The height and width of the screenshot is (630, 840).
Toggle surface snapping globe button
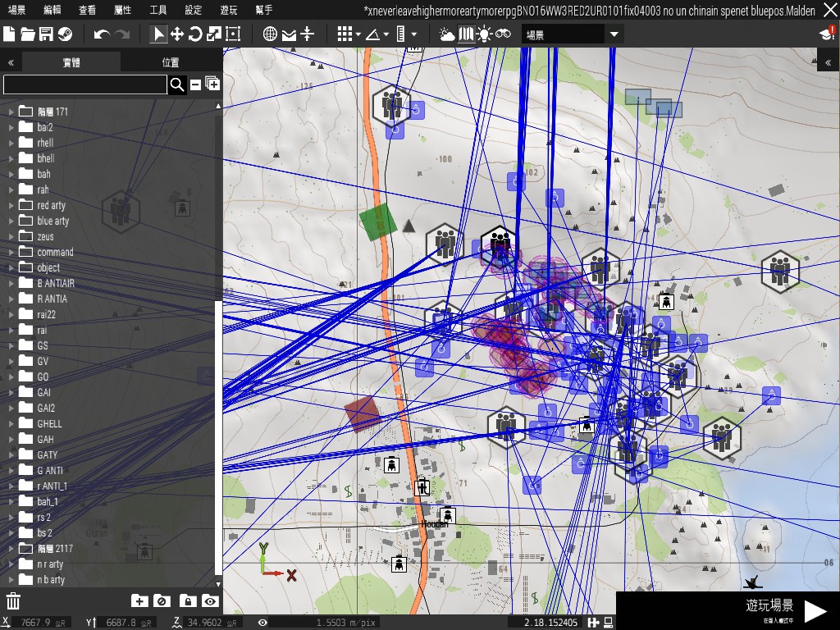pos(270,34)
